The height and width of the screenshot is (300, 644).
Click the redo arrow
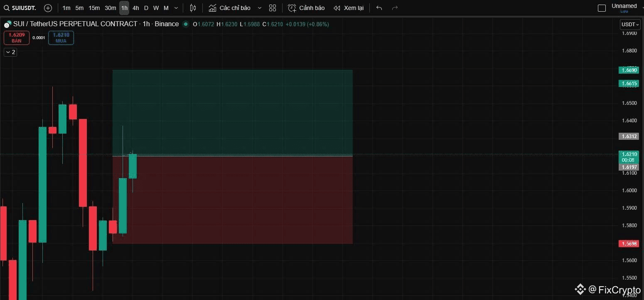click(395, 8)
